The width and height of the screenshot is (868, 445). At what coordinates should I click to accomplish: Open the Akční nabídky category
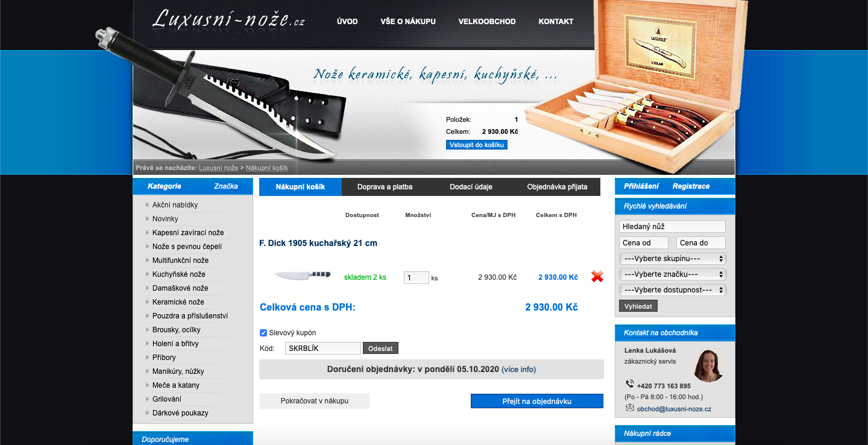coord(175,205)
